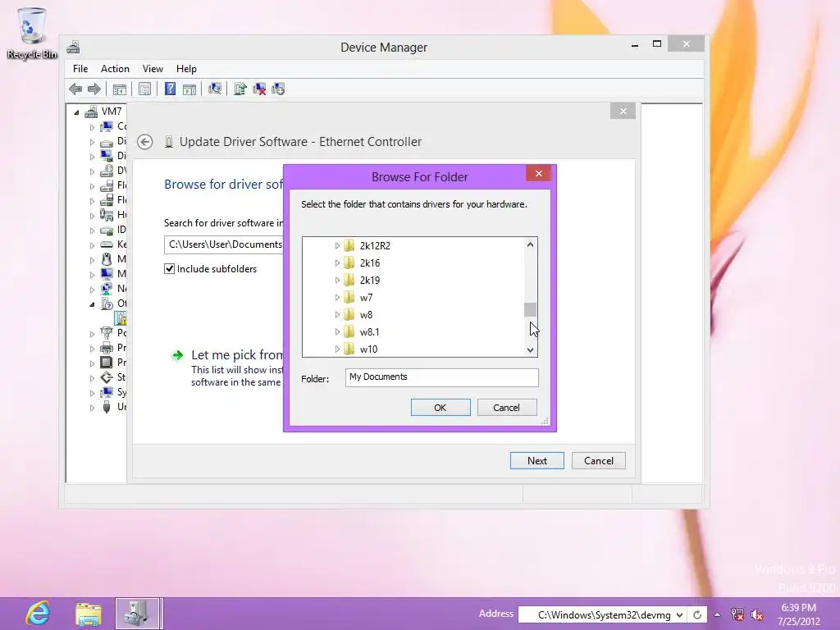Image resolution: width=840 pixels, height=630 pixels.
Task: Select the DVD drives category icon
Action: click(x=107, y=171)
